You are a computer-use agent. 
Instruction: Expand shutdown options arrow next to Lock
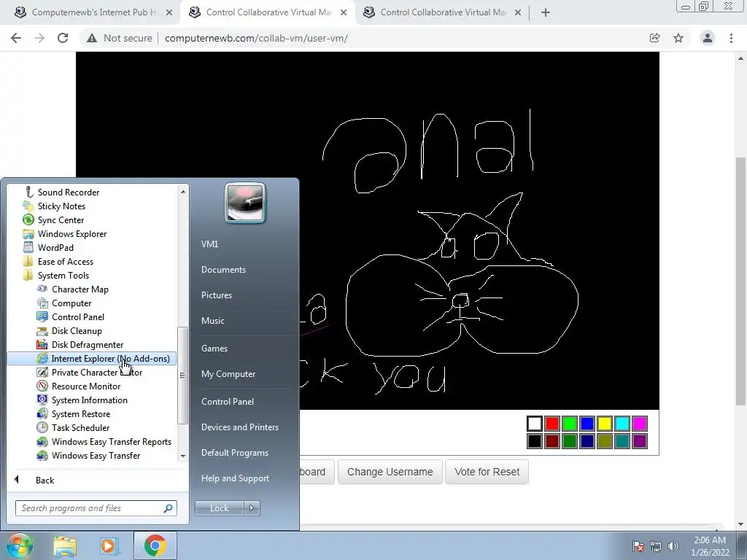(252, 508)
